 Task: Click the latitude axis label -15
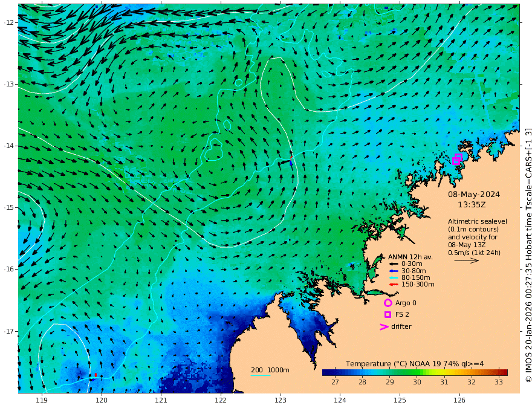pyautogui.click(x=9, y=208)
